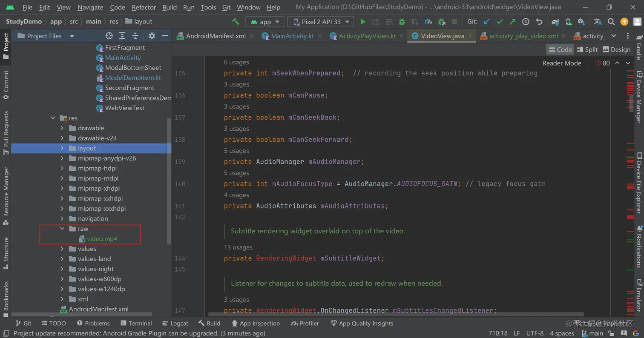
Task: Click the Debug app bug icon
Action: pos(402,22)
